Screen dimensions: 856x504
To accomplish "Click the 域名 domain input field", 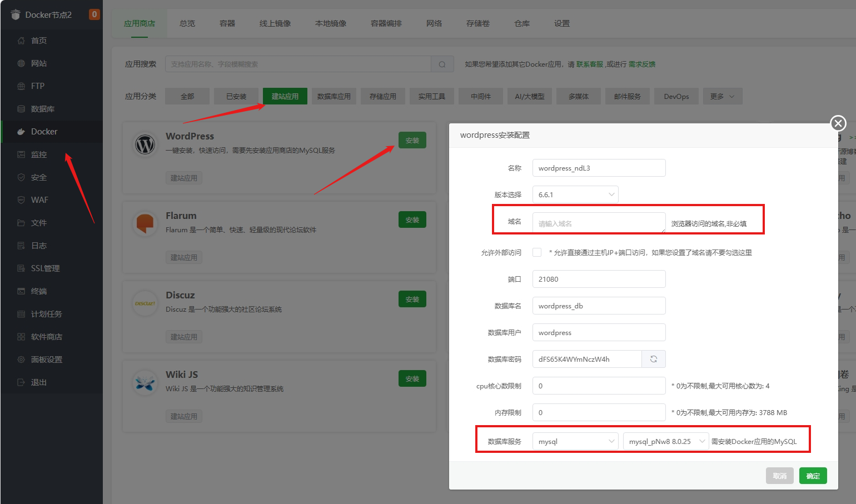I will click(x=599, y=223).
